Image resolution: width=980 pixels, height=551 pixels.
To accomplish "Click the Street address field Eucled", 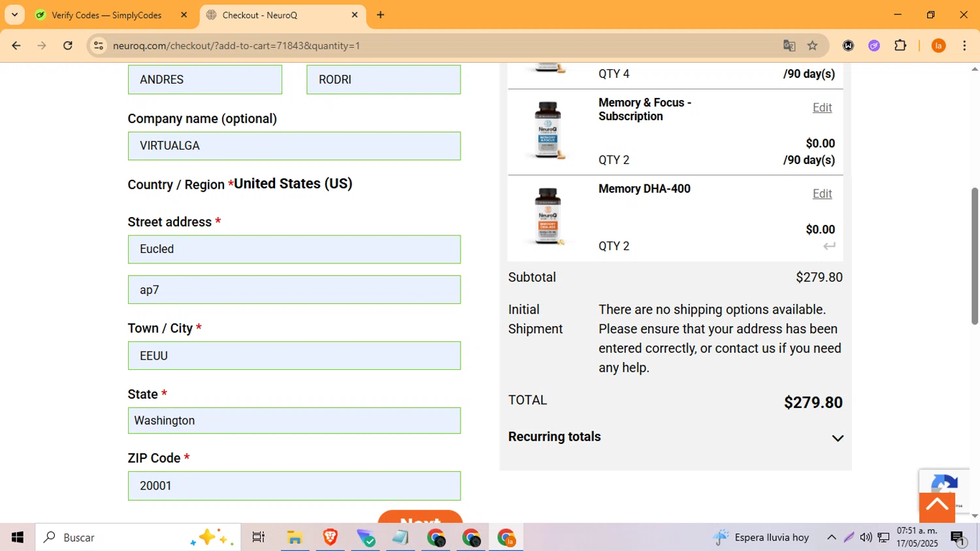I will [294, 249].
